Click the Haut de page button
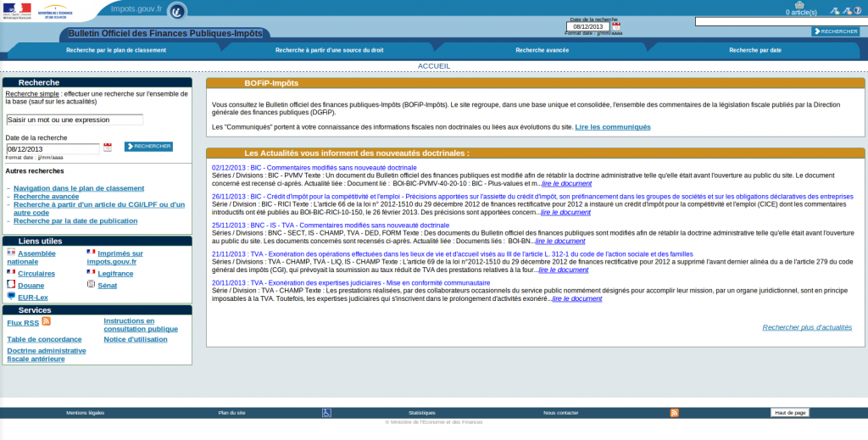The image size is (868, 440). tap(790, 413)
